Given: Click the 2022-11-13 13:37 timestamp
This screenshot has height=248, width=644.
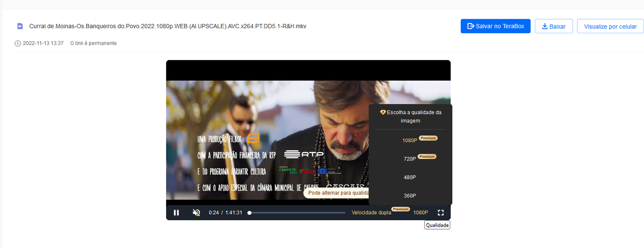Looking at the screenshot, I should [x=43, y=43].
